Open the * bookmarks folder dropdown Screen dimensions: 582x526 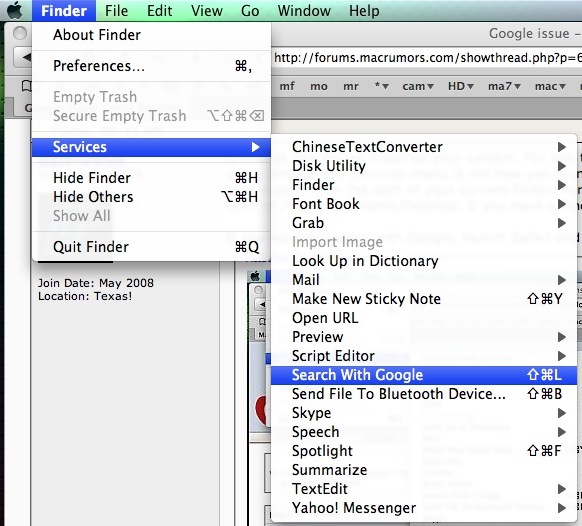coord(381,86)
